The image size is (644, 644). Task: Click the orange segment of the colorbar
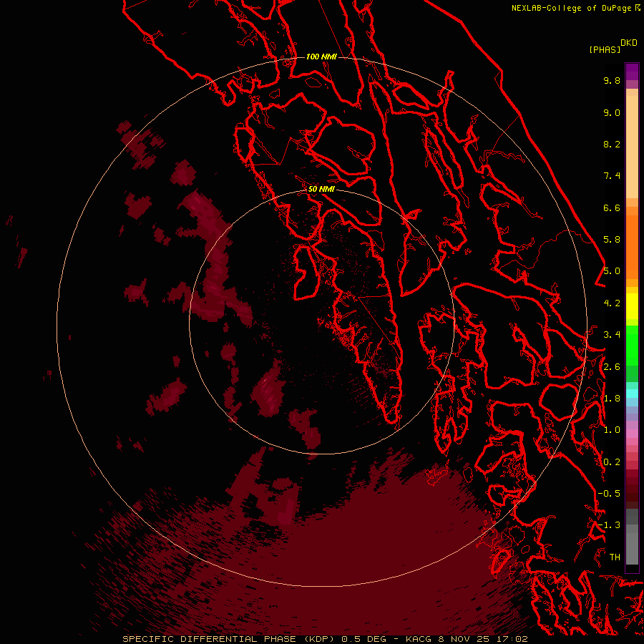point(632,247)
